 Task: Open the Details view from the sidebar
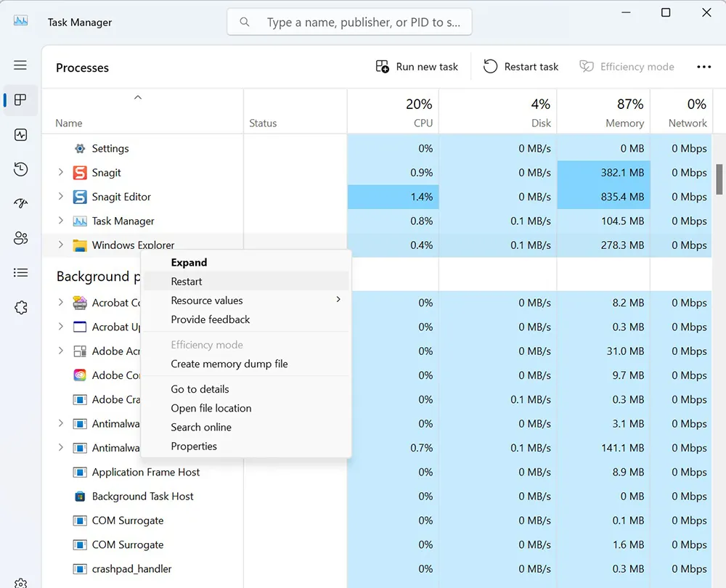pyautogui.click(x=20, y=272)
